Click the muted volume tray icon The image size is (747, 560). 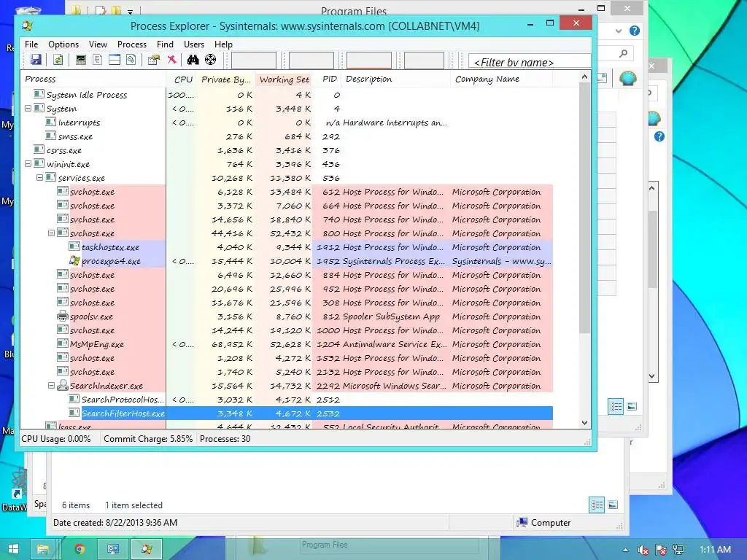[x=643, y=550]
